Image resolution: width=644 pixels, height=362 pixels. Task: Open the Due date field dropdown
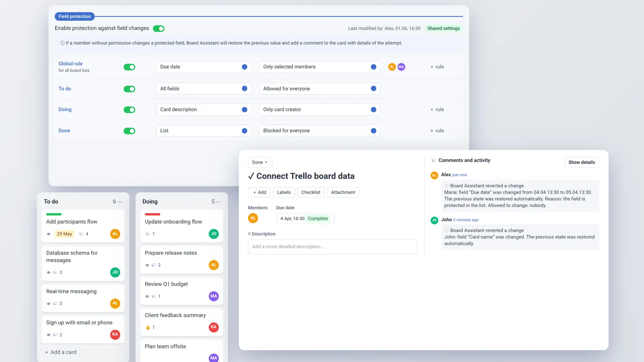204,67
